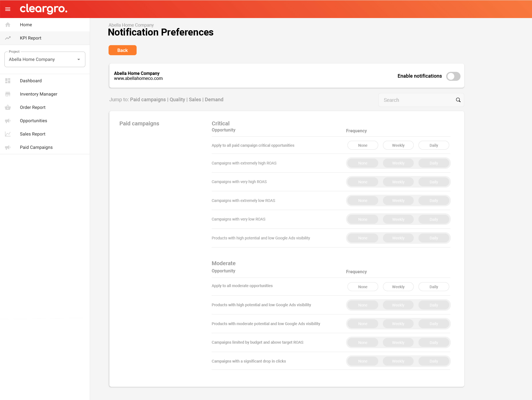Click the Order Report basket icon
This screenshot has width=532, height=400.
tap(8, 107)
